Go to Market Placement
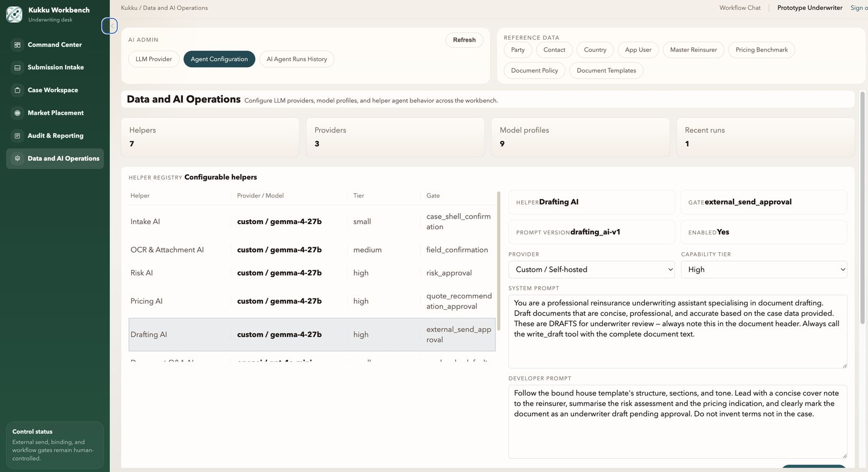 (55, 113)
